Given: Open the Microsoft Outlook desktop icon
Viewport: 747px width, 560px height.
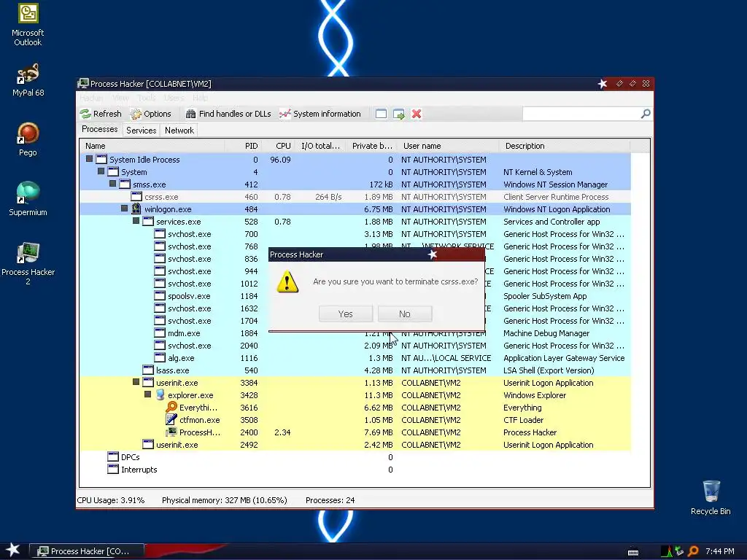Looking at the screenshot, I should click(x=28, y=26).
